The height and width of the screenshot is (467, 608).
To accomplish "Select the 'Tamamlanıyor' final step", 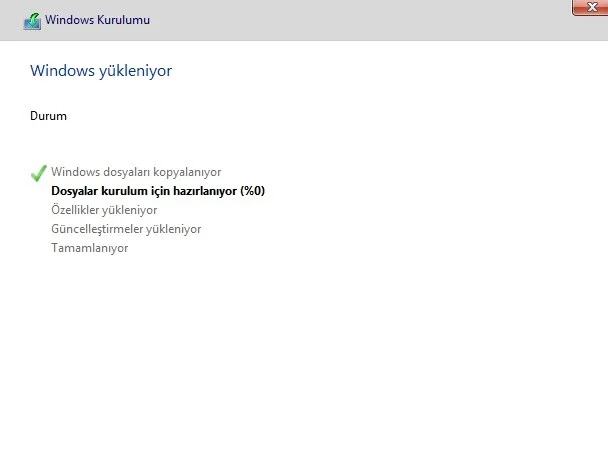I will click(90, 248).
